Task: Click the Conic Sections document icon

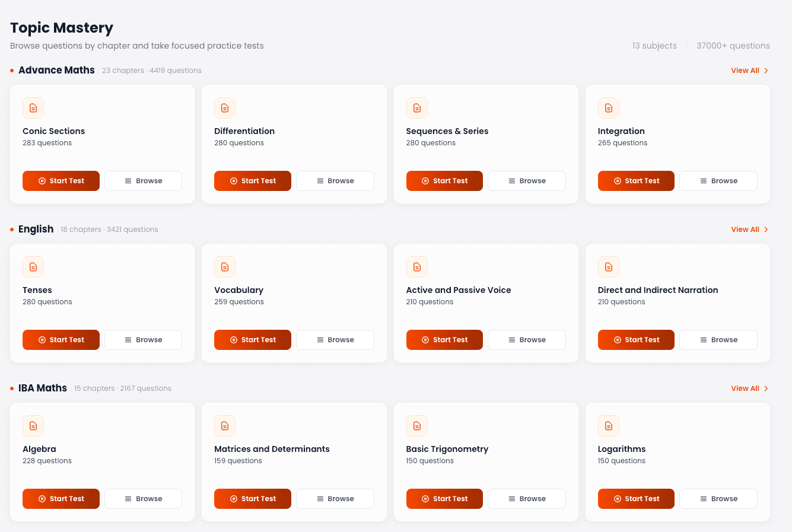Action: click(x=33, y=108)
